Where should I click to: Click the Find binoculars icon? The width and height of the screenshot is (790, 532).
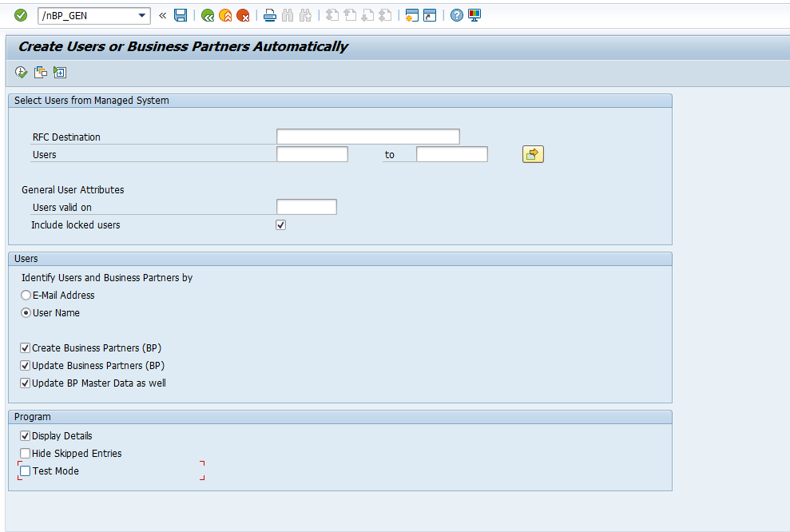pos(288,16)
